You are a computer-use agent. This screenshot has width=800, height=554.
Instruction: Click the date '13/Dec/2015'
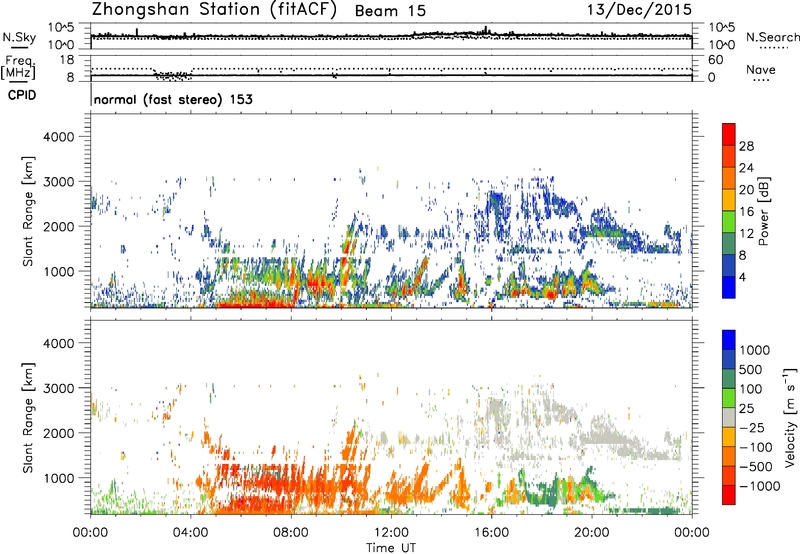tap(639, 10)
